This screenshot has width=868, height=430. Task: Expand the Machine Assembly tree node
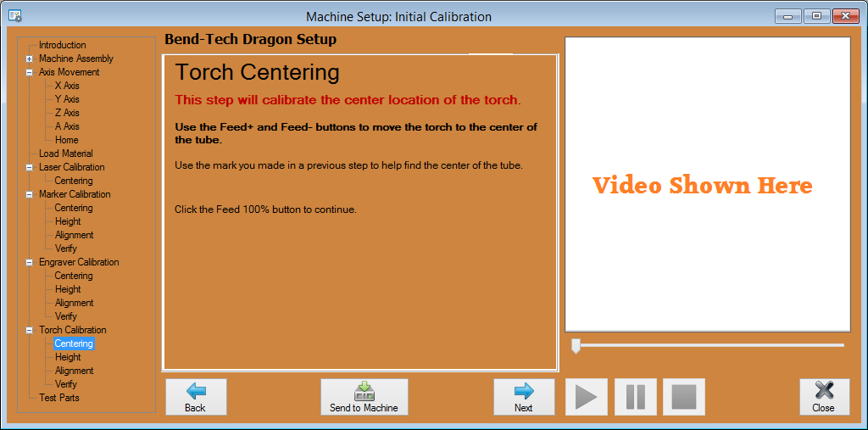tap(30, 59)
